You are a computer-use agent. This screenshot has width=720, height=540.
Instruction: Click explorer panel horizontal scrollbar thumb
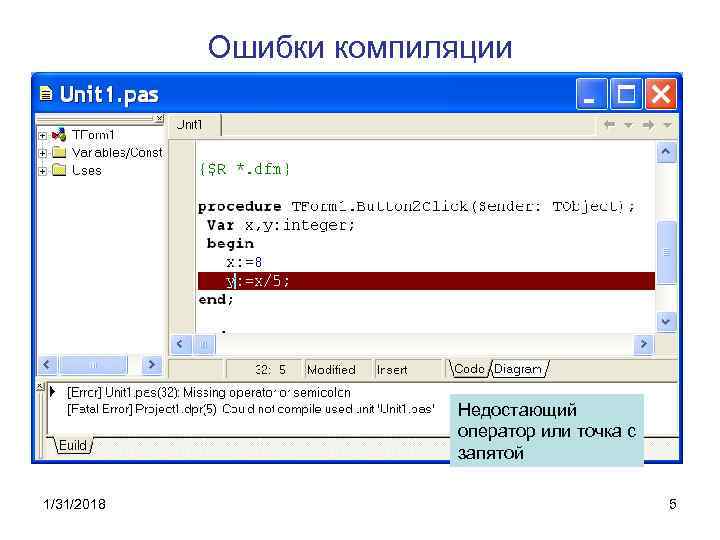click(94, 365)
